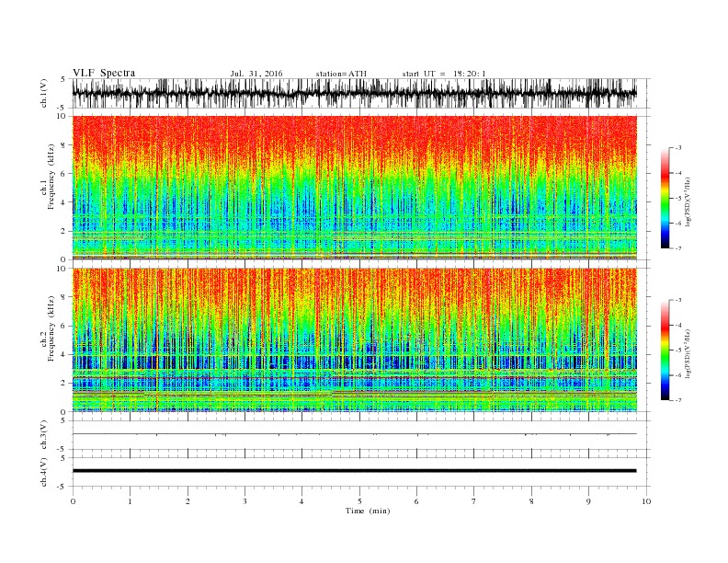
Task: Click the "2" tick on ch.2 frequency axis
Action: [64, 384]
